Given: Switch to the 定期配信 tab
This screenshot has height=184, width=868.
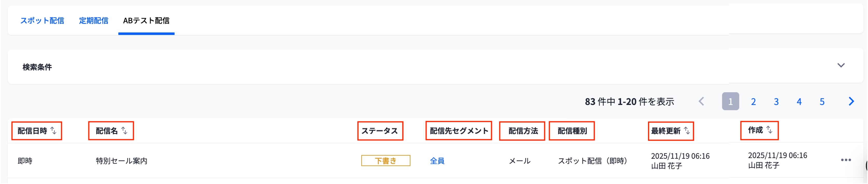Looking at the screenshot, I should (x=94, y=20).
